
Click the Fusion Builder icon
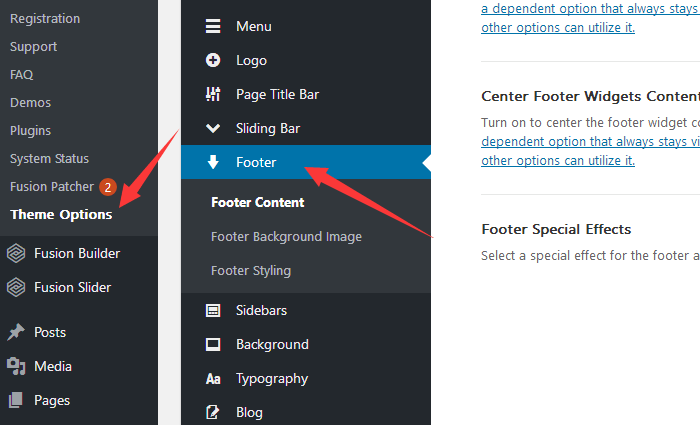tap(16, 253)
